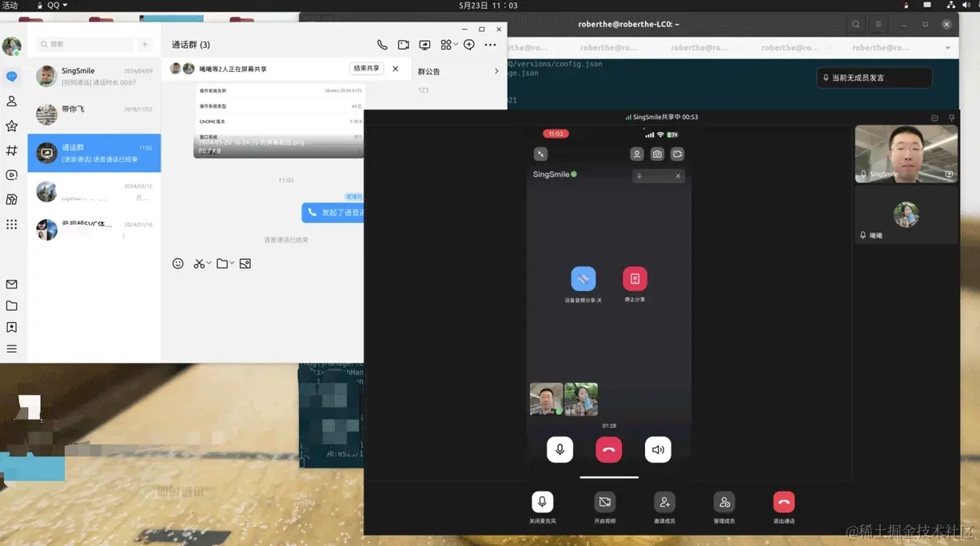Start a video call in 通话群 header
The width and height of the screenshot is (980, 546).
pyautogui.click(x=404, y=45)
